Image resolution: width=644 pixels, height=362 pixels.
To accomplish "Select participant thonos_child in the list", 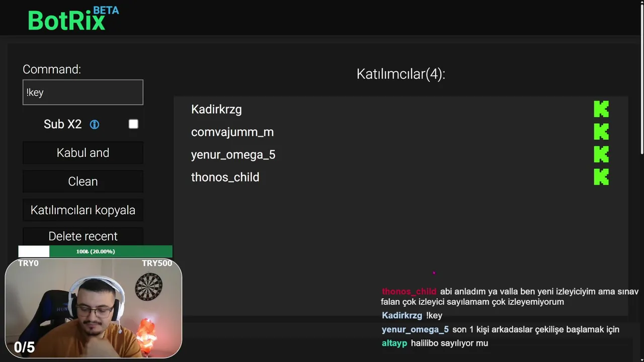I will click(x=225, y=177).
